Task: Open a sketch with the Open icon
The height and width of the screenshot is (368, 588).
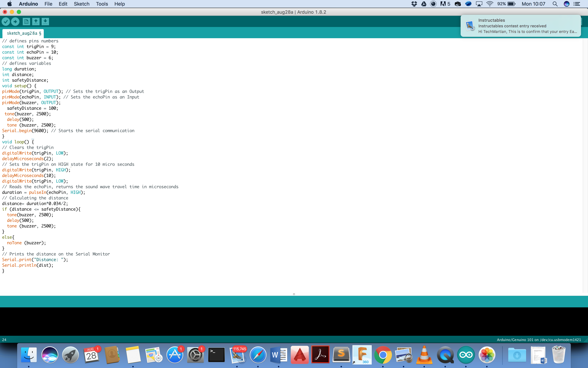Action: point(36,21)
